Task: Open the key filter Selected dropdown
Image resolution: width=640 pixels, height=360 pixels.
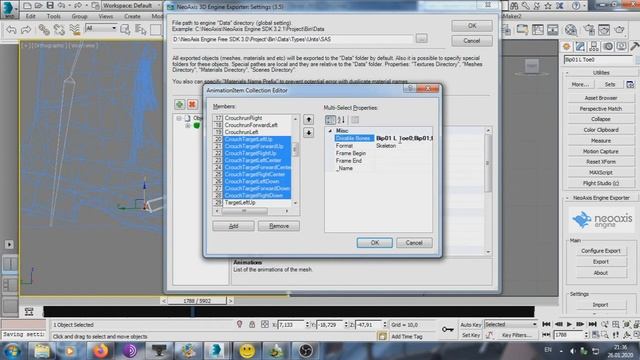Action: coord(510,324)
